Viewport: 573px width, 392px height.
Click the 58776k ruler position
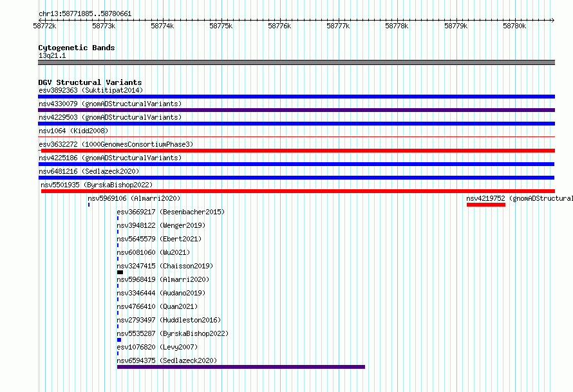279,26
